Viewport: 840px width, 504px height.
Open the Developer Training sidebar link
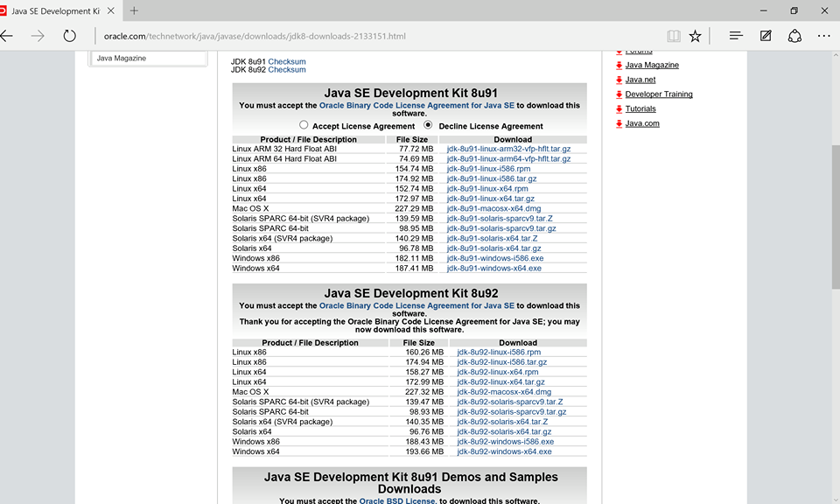[658, 94]
